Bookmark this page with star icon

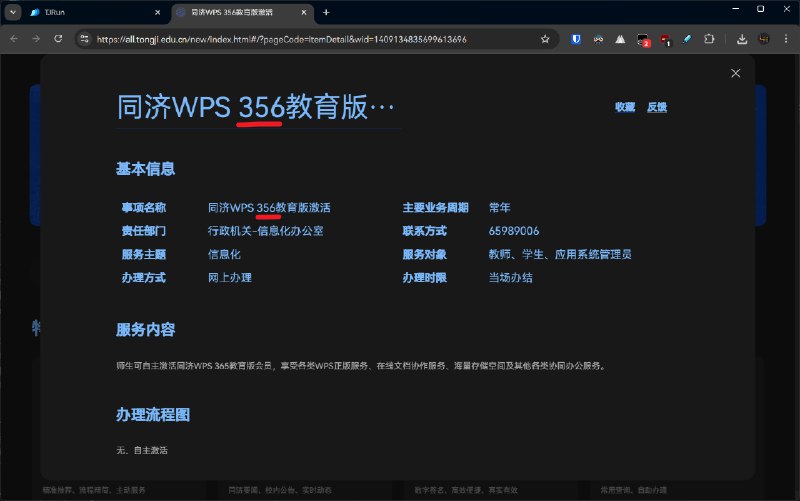[545, 39]
